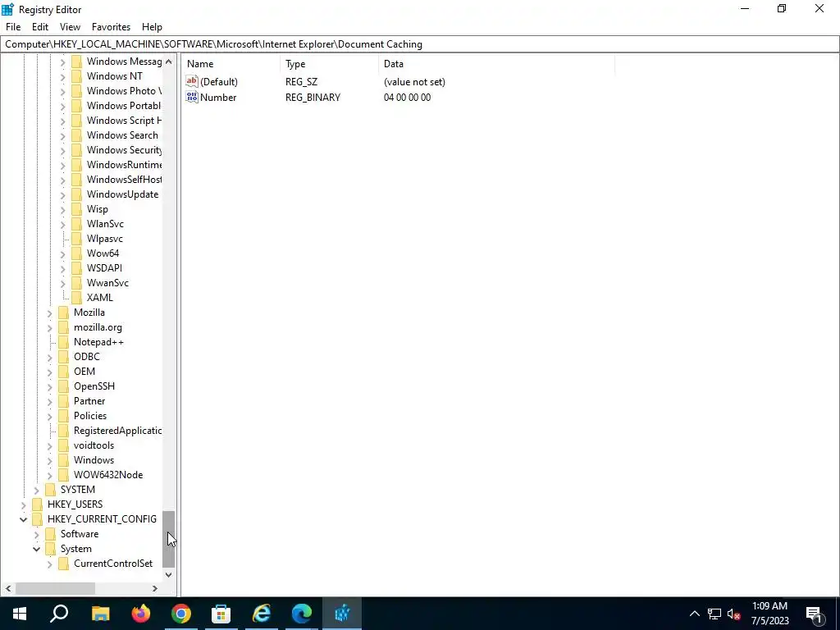This screenshot has width=840, height=630.
Task: Select the HKEY_USERS folder icon
Action: (x=37, y=504)
